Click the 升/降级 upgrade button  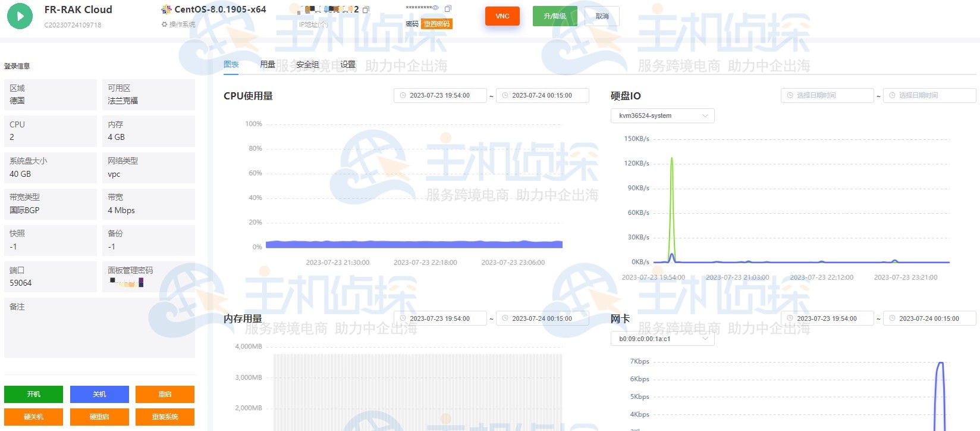(555, 16)
